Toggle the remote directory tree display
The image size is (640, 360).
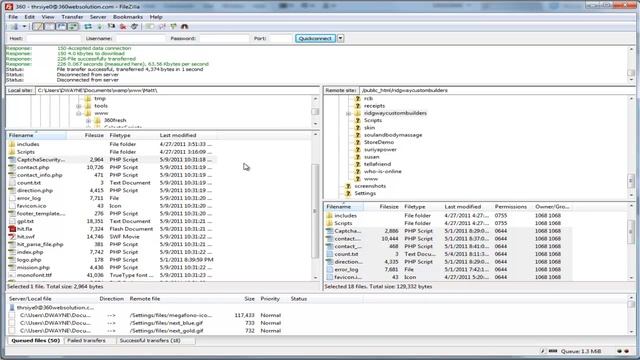coord(61,27)
